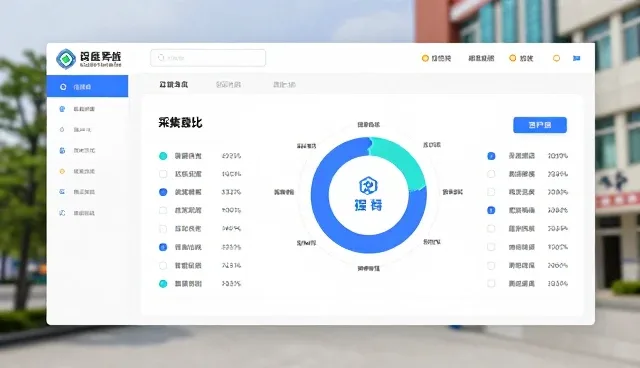The width and height of the screenshot is (640, 368).
Task: Check the empty box in the right list's second row
Action: click(x=491, y=174)
